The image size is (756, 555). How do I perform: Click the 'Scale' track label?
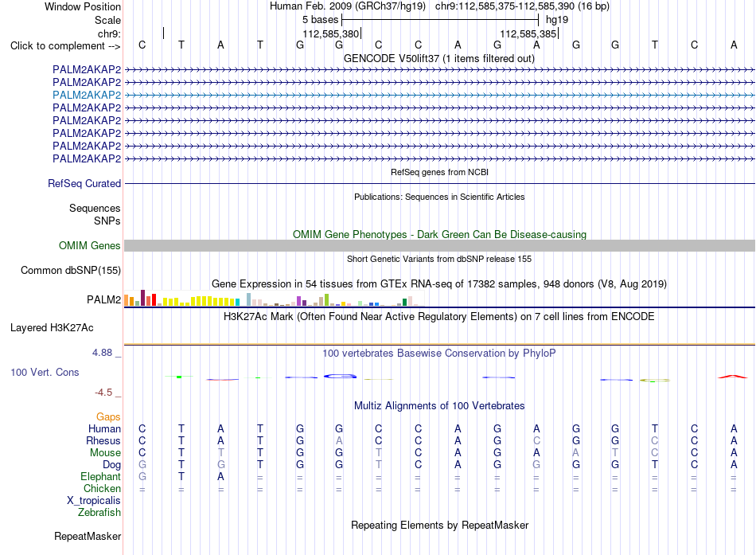[107, 20]
